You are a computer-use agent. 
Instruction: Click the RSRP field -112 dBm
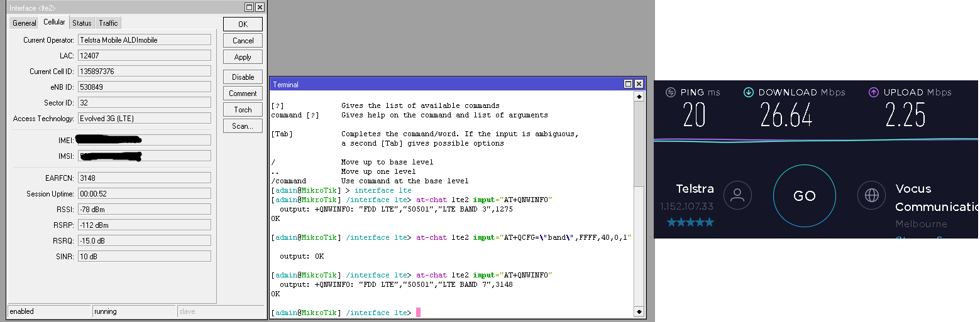point(145,225)
